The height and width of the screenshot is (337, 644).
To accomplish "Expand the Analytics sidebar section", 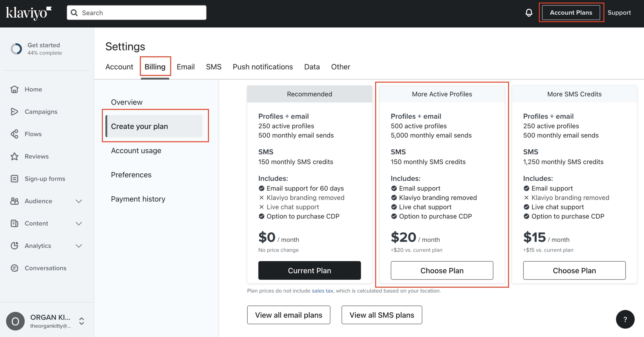I will [x=79, y=246].
